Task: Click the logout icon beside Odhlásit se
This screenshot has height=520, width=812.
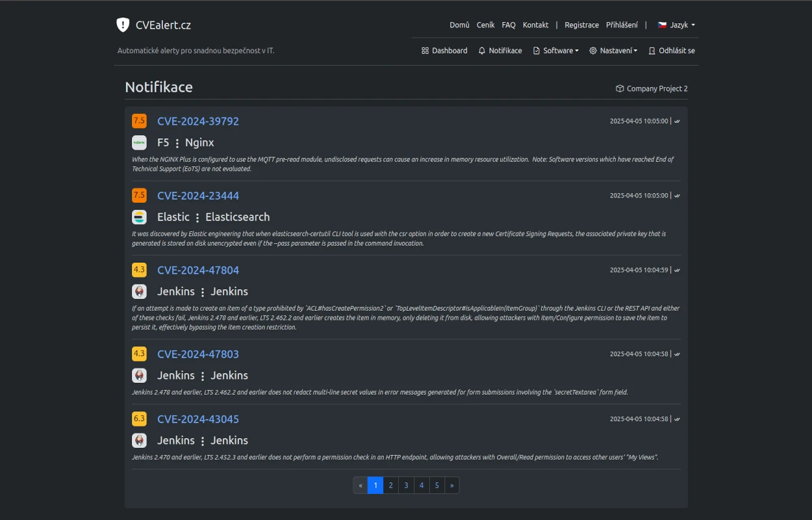Action: pos(652,50)
